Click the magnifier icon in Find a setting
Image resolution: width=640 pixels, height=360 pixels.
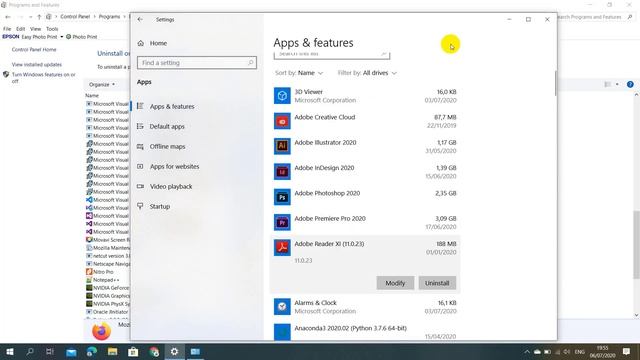[251, 62]
